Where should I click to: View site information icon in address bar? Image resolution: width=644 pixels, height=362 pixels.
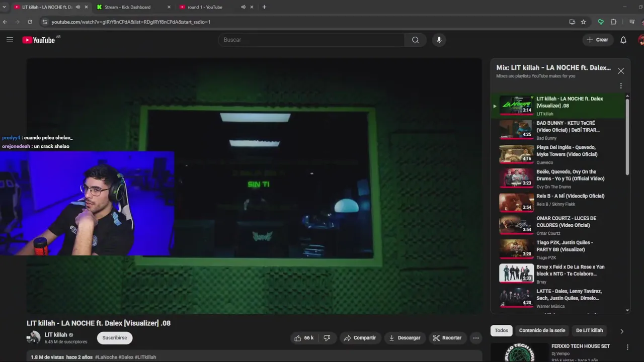click(44, 22)
